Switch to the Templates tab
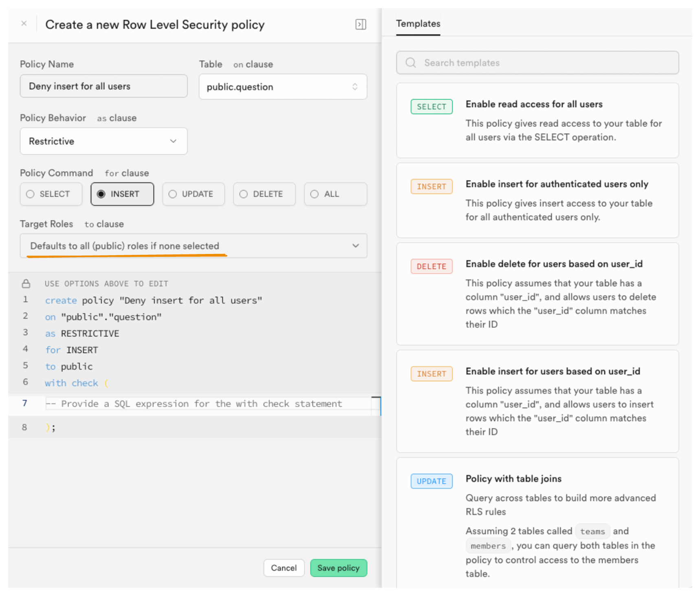The image size is (700, 596). [418, 24]
